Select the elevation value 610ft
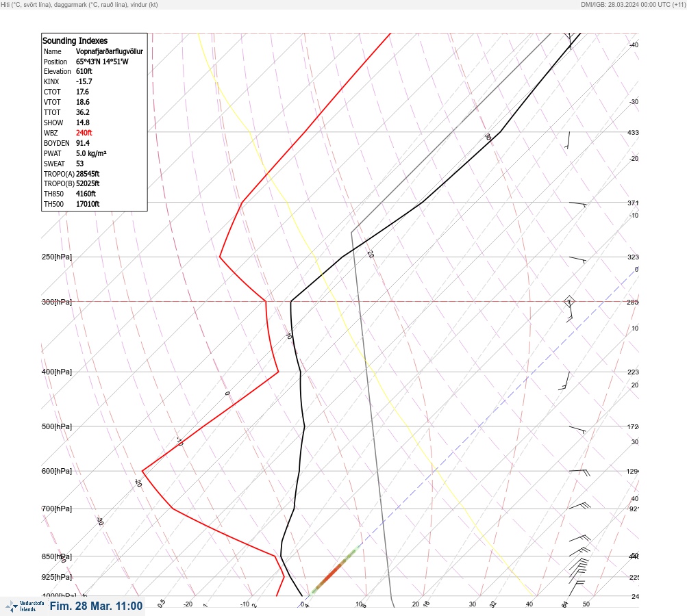687x616 pixels. pos(84,71)
